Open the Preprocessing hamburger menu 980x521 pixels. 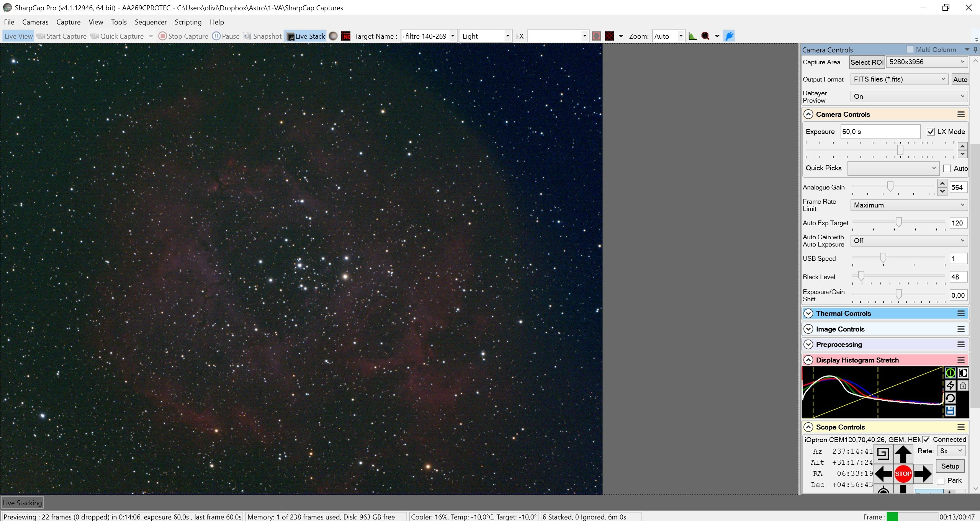(x=961, y=345)
